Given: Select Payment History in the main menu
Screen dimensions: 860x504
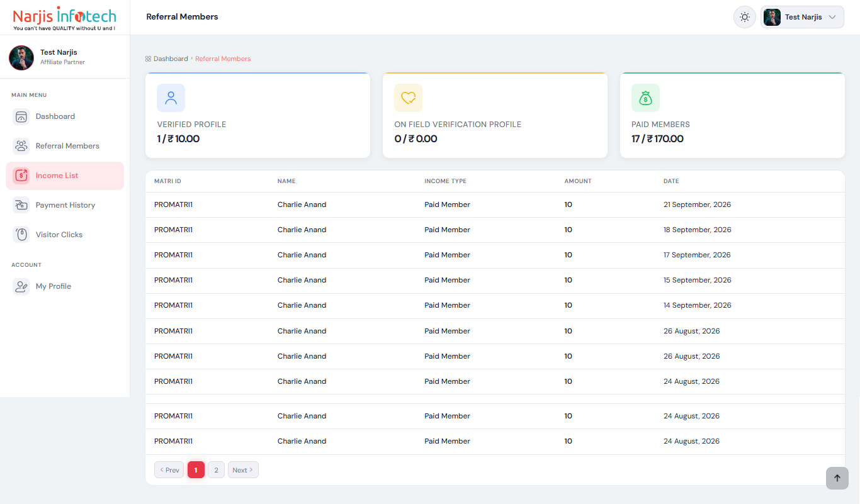Looking at the screenshot, I should pos(65,205).
